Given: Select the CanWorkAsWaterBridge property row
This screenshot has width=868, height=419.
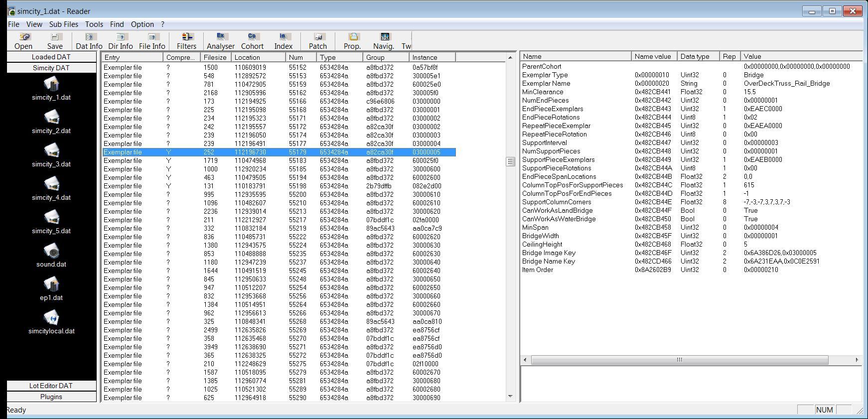Looking at the screenshot, I should pyautogui.click(x=692, y=219).
